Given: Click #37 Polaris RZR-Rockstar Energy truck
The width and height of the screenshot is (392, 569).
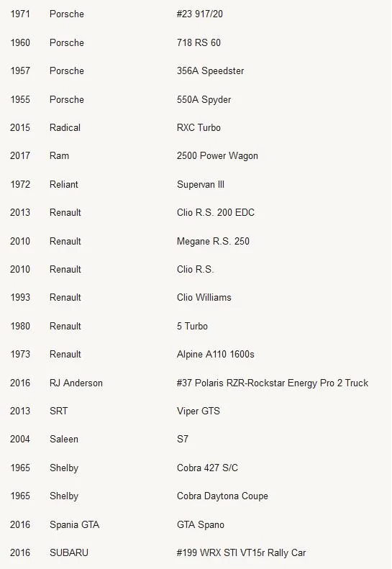Looking at the screenshot, I should [x=273, y=383].
